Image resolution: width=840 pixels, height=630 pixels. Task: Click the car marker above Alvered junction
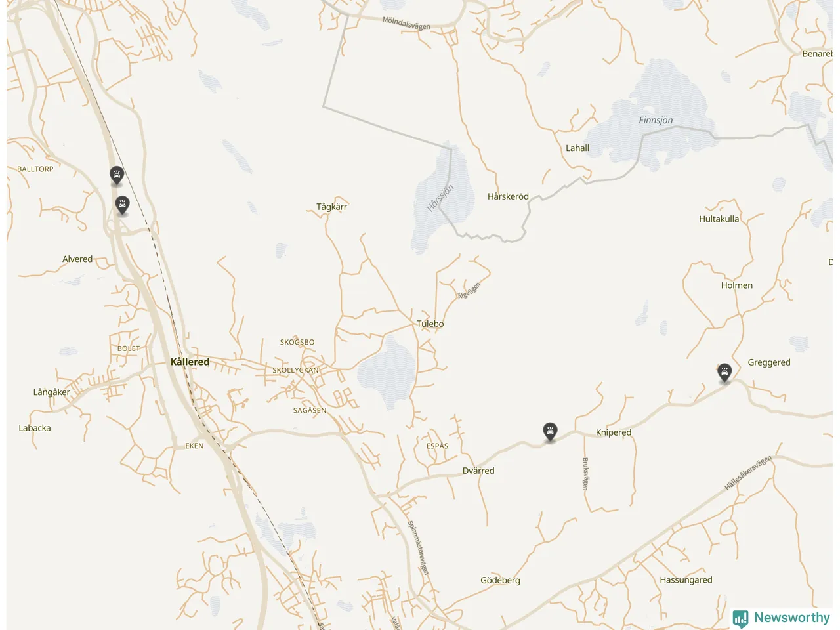click(122, 205)
